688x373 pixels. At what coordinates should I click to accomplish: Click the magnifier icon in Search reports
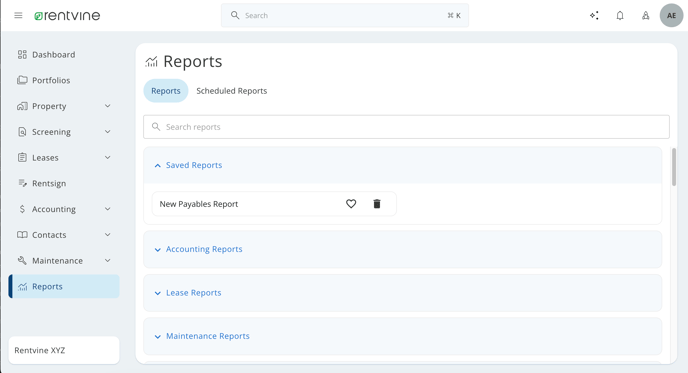pos(156,127)
